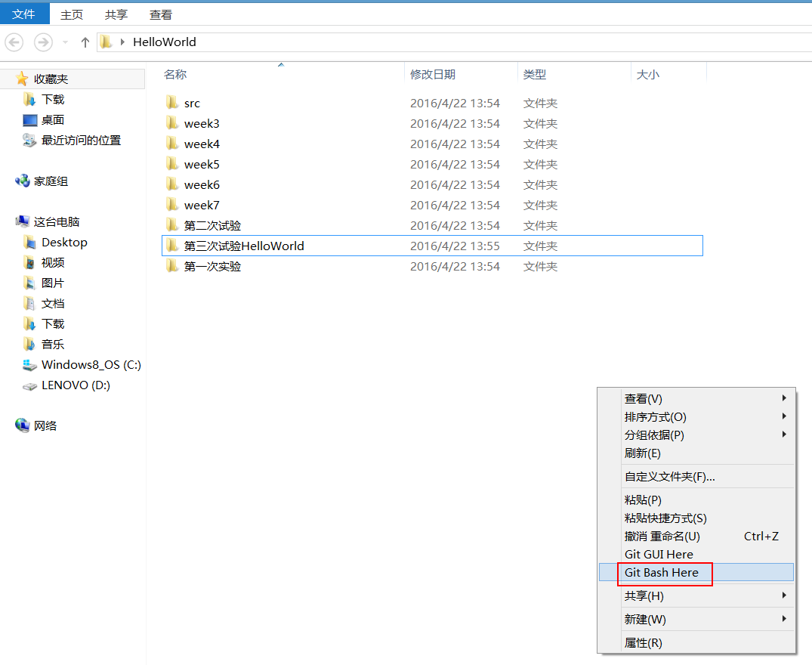Open Desktop under 这台电脑

click(x=64, y=243)
